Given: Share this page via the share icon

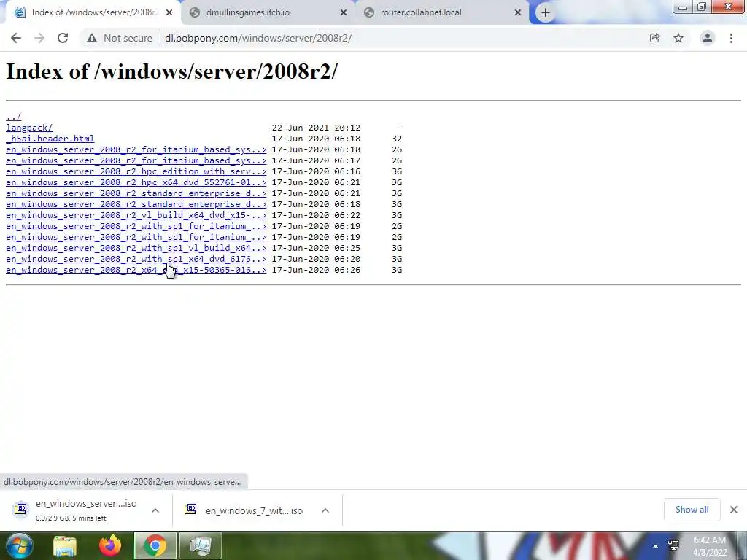Looking at the screenshot, I should pos(654,38).
